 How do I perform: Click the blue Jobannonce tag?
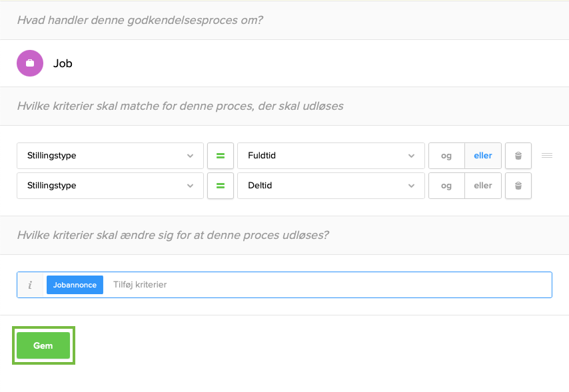coord(75,285)
